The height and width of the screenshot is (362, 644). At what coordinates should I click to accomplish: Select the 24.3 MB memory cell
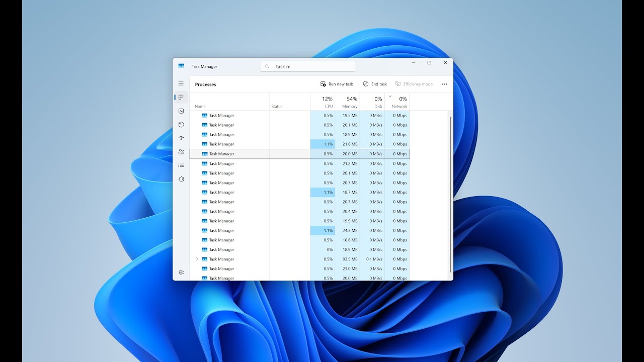[347, 230]
